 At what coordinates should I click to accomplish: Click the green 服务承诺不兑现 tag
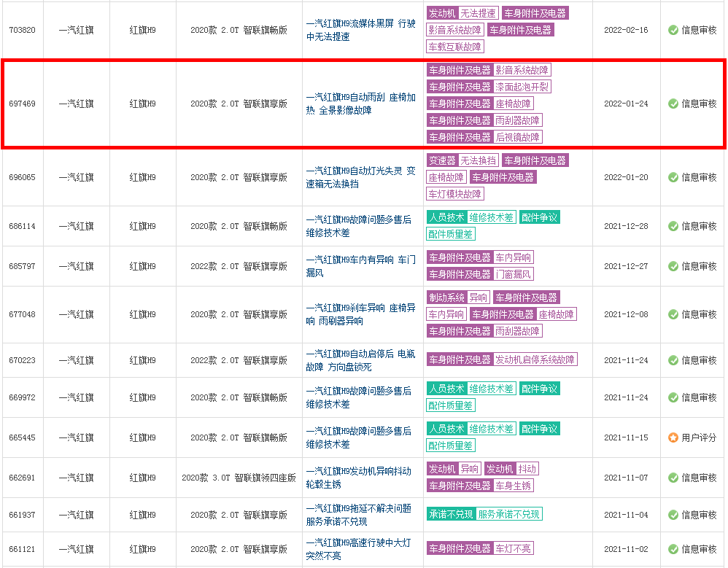(x=509, y=514)
